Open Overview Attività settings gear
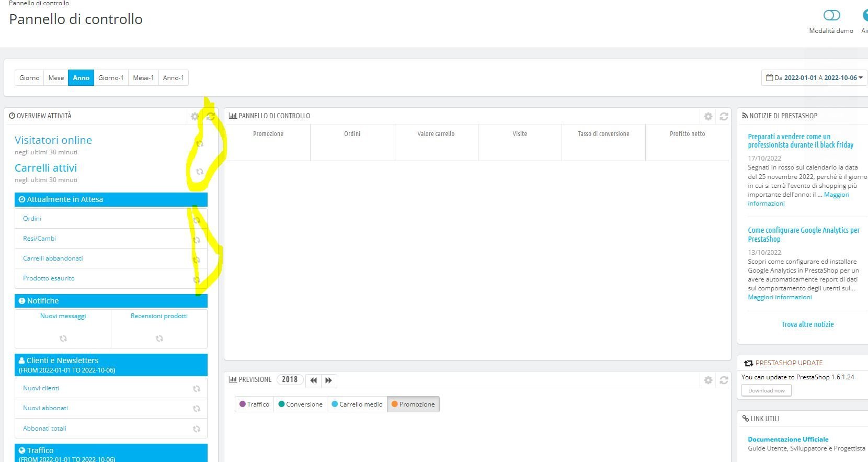868x462 pixels. 195,116
